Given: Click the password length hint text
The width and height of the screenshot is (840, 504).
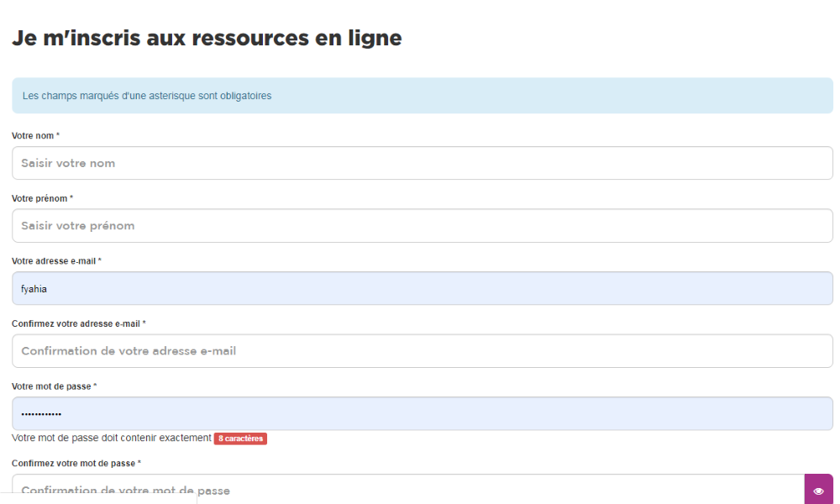Looking at the screenshot, I should (112, 438).
